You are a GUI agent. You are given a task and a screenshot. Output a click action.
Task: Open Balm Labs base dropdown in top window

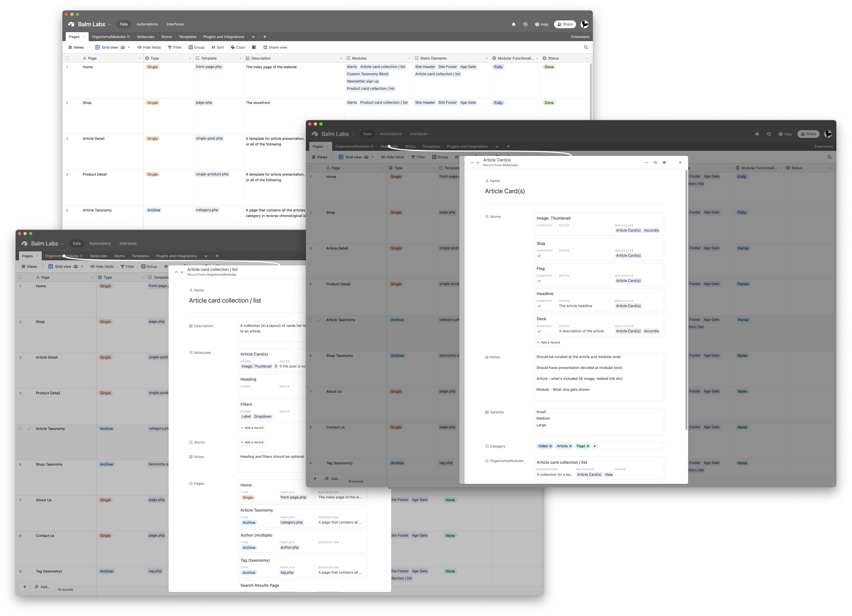(x=110, y=25)
